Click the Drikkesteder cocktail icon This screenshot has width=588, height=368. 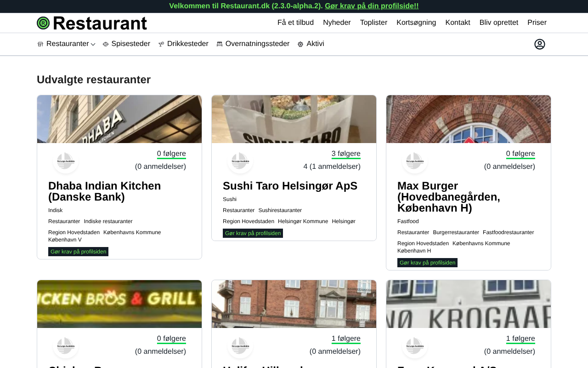pyautogui.click(x=161, y=44)
